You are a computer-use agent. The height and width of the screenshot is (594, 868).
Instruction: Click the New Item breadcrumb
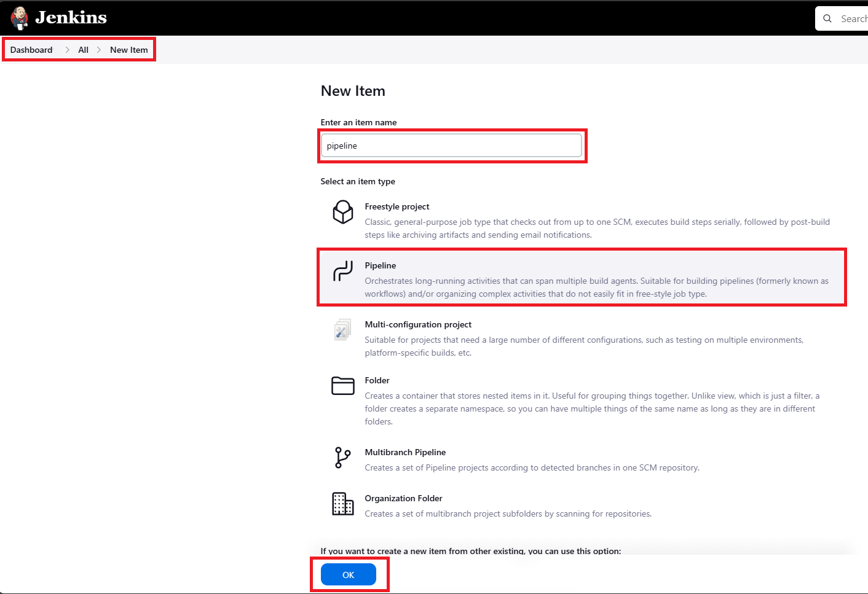[129, 50]
